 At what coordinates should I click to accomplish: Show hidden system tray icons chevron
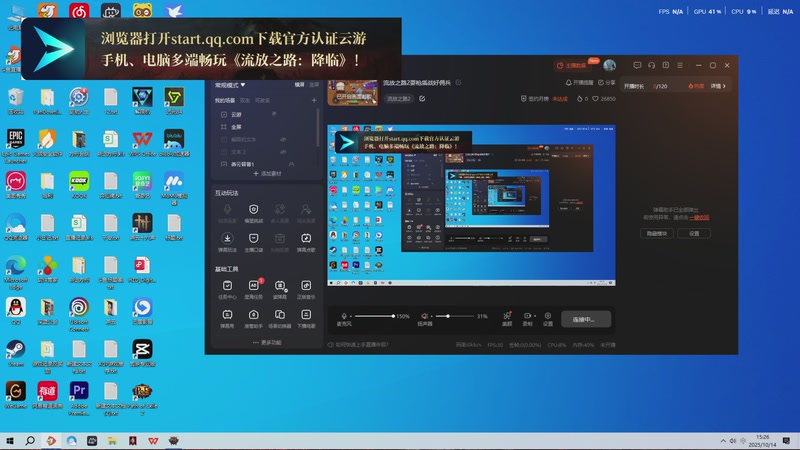tap(723, 441)
